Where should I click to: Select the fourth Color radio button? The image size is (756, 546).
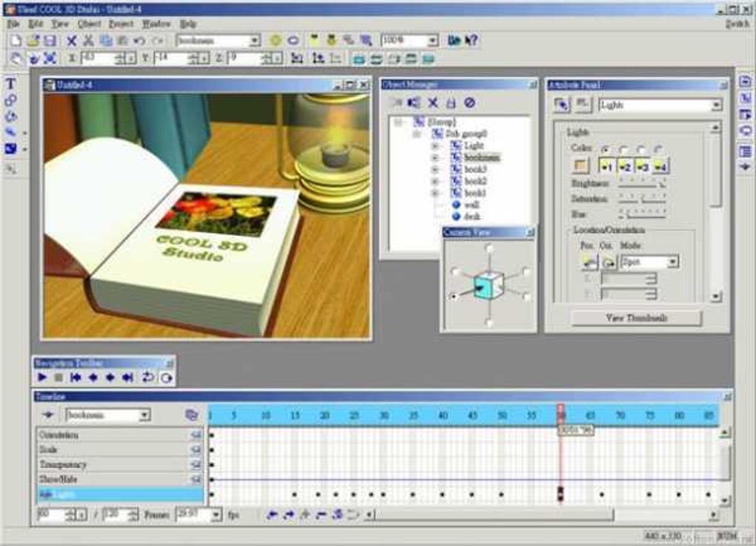(x=658, y=148)
